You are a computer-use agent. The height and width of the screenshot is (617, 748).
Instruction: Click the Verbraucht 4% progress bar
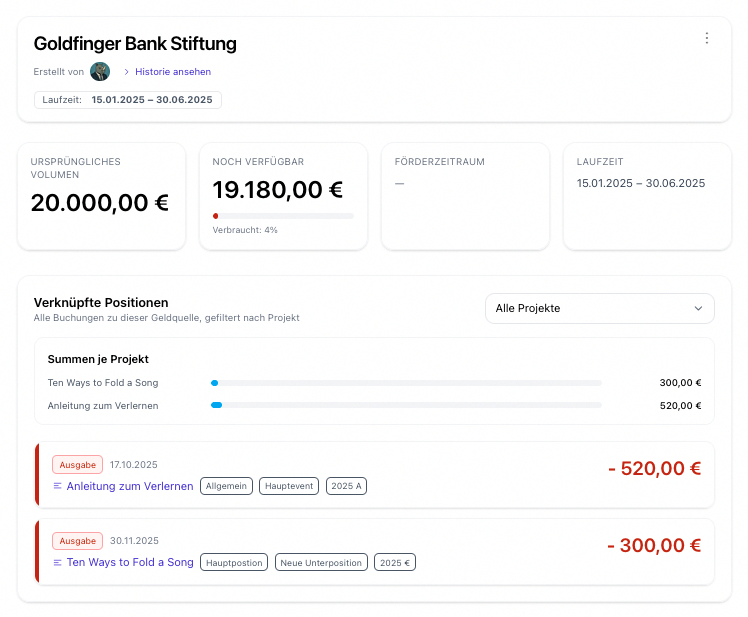283,215
